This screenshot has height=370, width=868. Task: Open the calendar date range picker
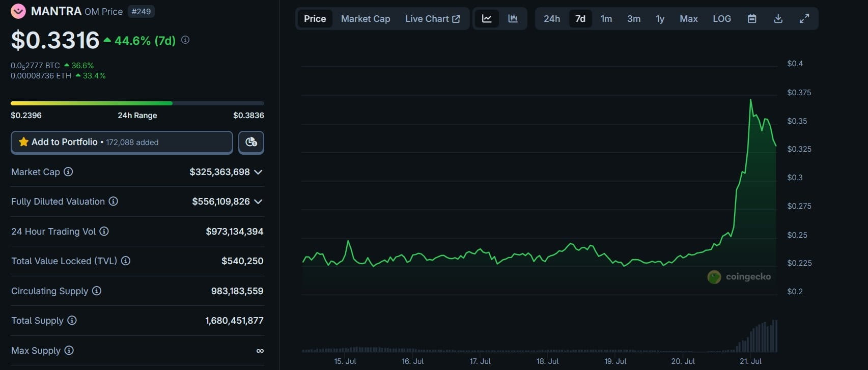point(752,19)
